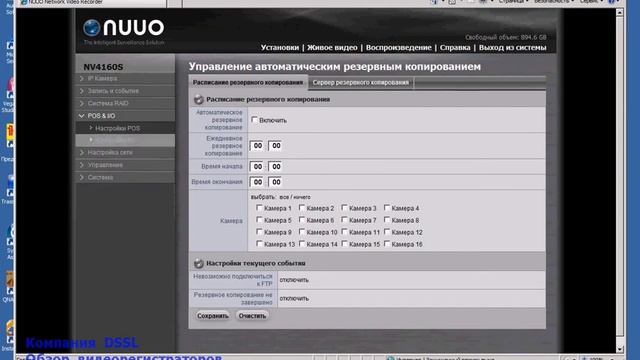Expand the Система RAID sidebar section
640x360 pixels.
coord(125,103)
